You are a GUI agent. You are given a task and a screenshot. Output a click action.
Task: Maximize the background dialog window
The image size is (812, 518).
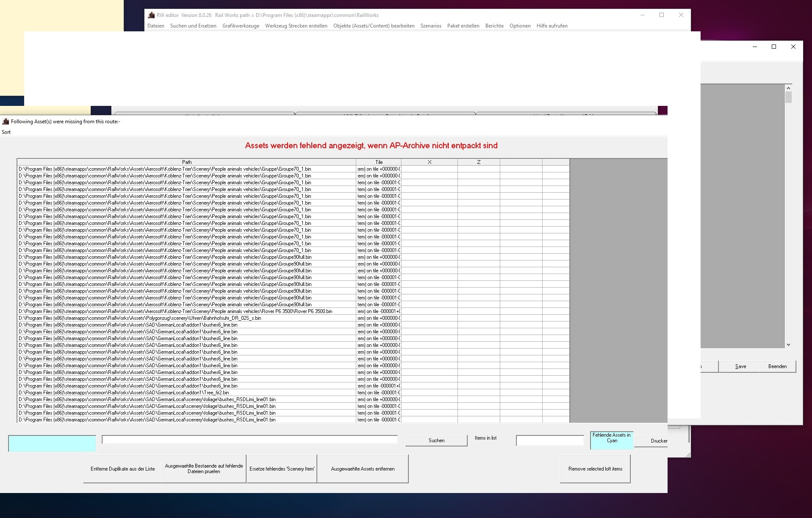pyautogui.click(x=774, y=47)
